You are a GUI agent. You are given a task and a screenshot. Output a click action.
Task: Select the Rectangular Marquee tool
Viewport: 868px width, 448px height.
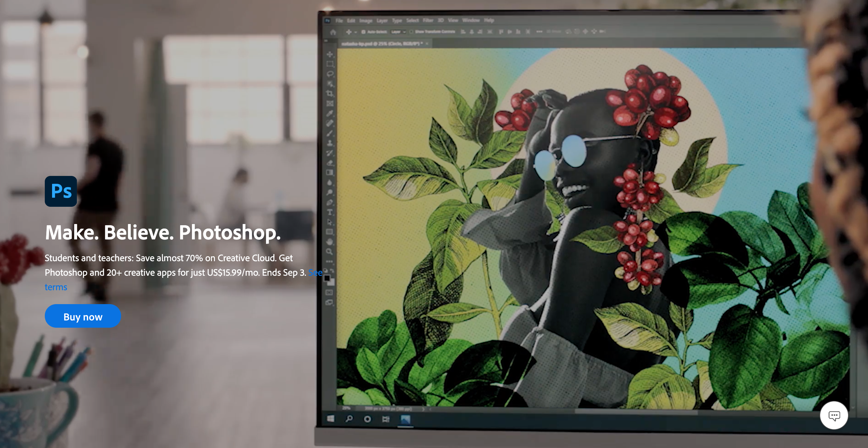click(x=330, y=64)
